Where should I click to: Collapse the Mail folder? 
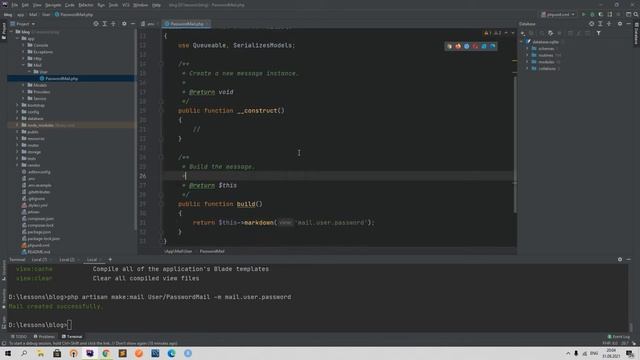[24, 65]
